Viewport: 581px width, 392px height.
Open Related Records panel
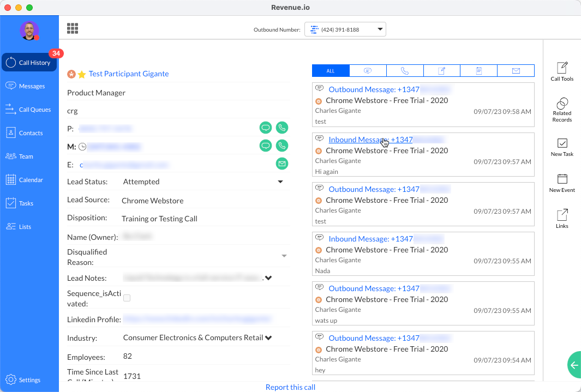[562, 104]
